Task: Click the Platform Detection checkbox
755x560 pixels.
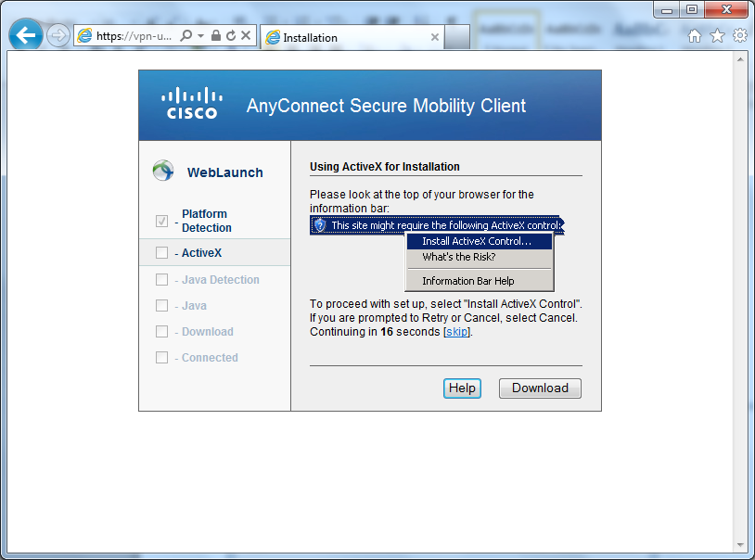Action: [x=161, y=221]
